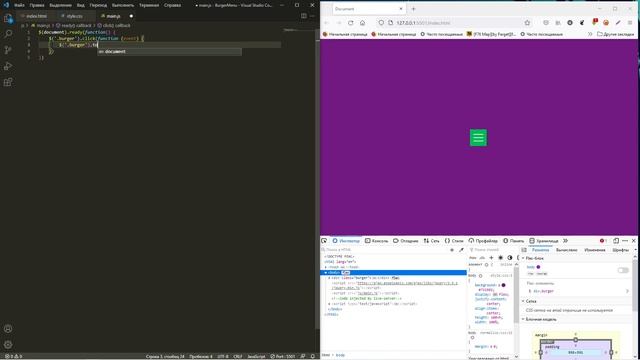Image resolution: width=640 pixels, height=360 pixels.
Task: Click the purple flex overlay color swatch
Action: coord(538,267)
